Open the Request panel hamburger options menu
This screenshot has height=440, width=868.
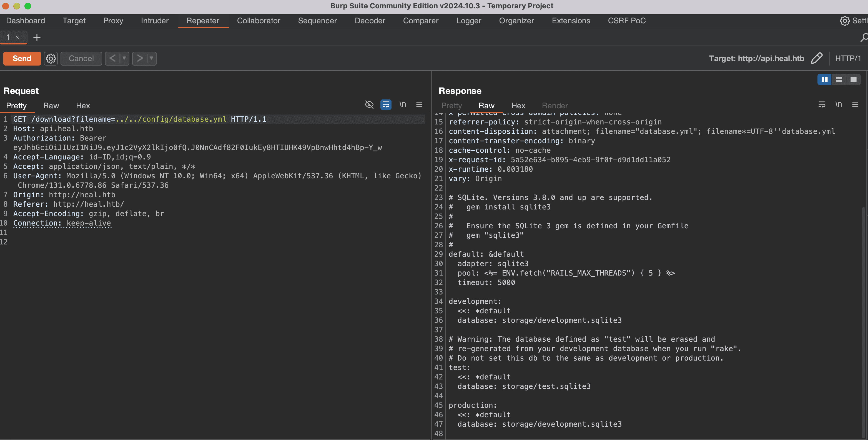pyautogui.click(x=419, y=105)
